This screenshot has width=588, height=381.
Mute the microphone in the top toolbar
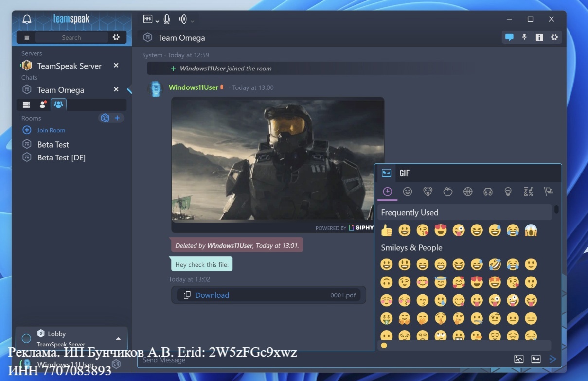point(166,19)
